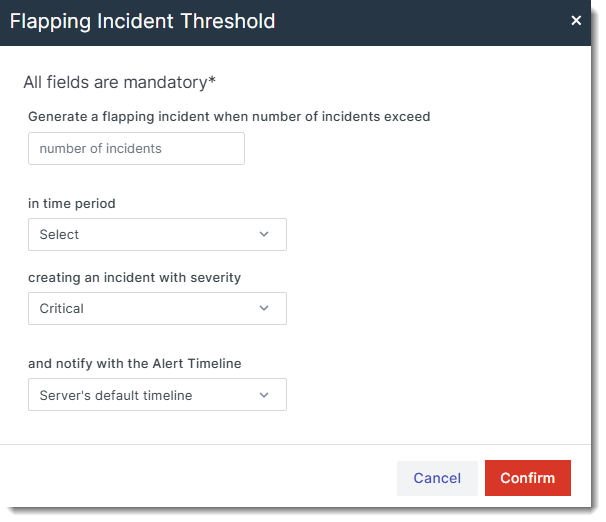This screenshot has width=606, height=522.
Task: Click "and notify with the Alert Timeline" label
Action: [x=134, y=363]
